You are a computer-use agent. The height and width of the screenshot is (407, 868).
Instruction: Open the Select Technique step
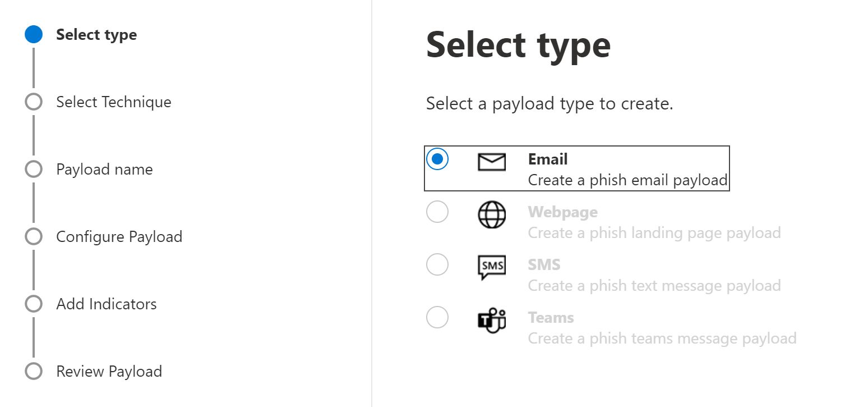(114, 102)
